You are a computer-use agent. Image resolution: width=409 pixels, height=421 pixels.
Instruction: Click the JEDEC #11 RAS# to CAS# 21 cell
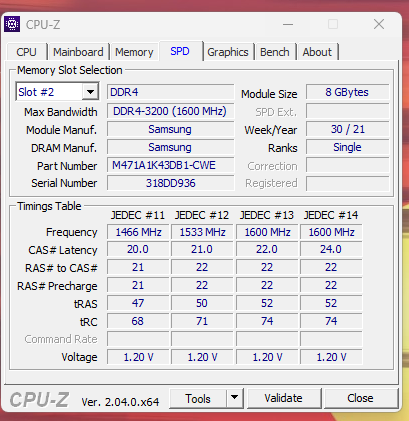coord(138,267)
